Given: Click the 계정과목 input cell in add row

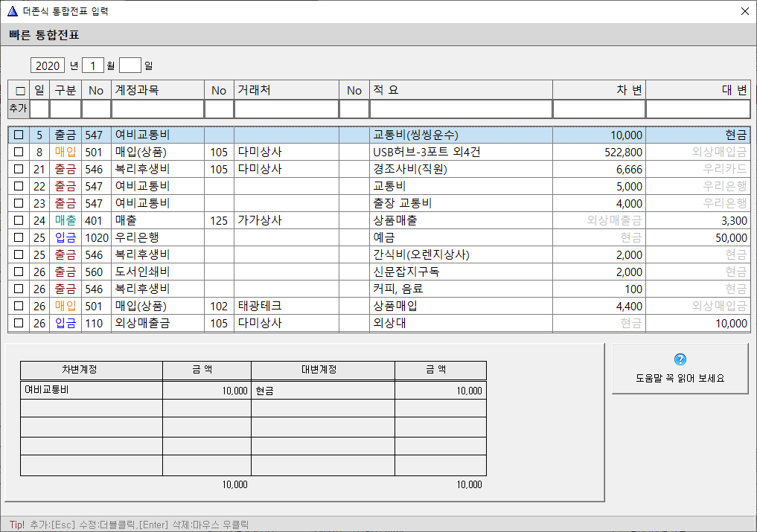Looking at the screenshot, I should [157, 109].
